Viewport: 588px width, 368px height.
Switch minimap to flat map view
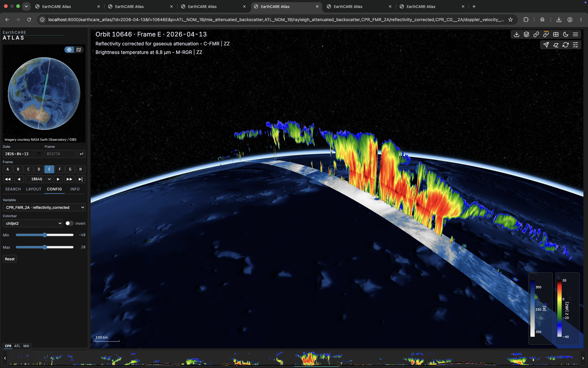tap(79, 50)
